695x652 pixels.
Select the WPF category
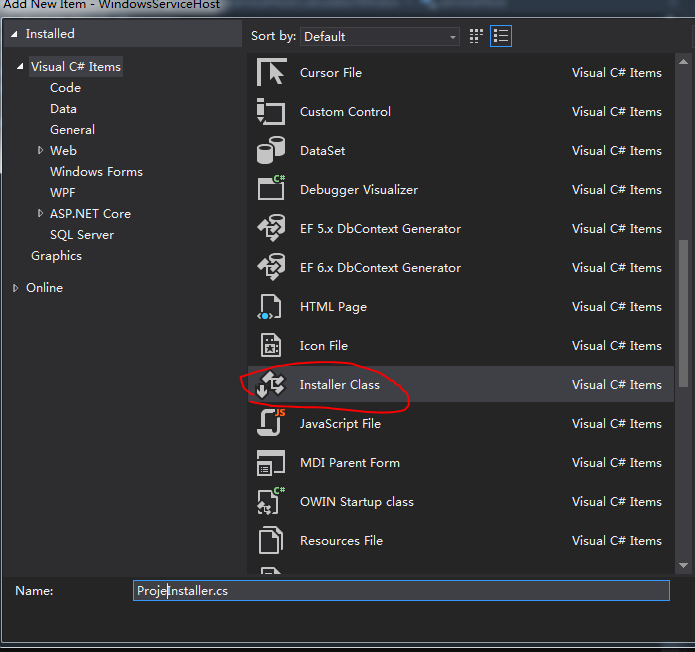pos(63,192)
